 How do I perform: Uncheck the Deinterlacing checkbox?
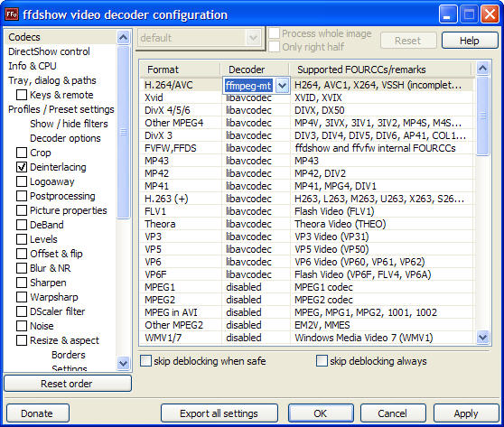pyautogui.click(x=22, y=167)
